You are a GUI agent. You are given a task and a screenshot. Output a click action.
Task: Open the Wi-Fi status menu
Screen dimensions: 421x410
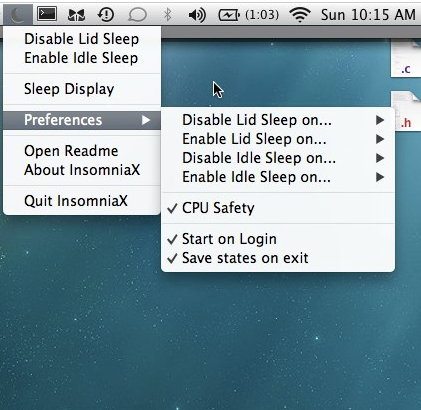coord(300,15)
